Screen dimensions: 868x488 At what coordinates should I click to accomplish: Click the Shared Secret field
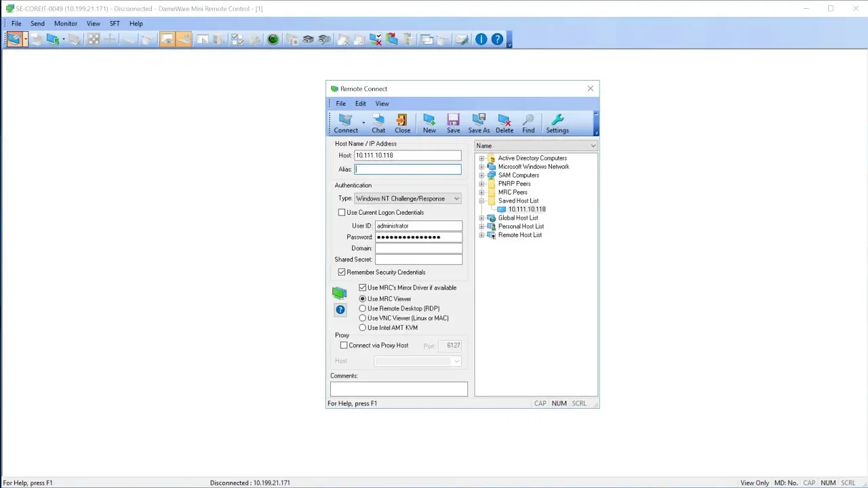click(x=418, y=260)
